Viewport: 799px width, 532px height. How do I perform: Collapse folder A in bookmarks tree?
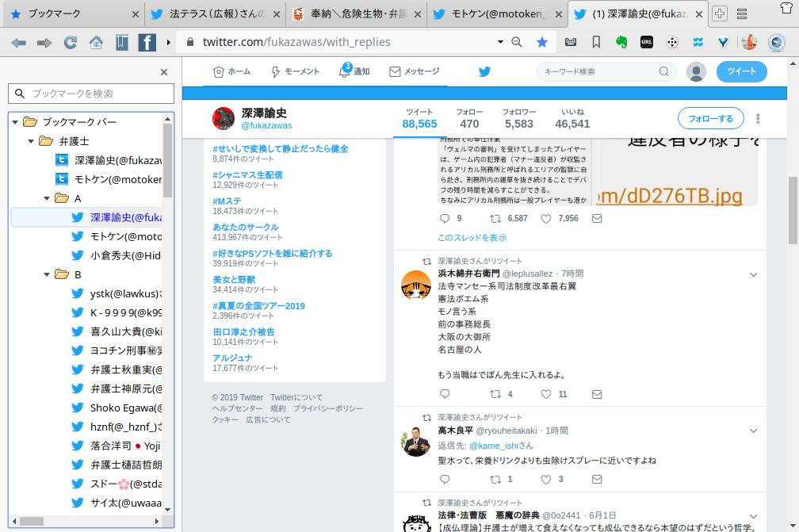click(47, 198)
